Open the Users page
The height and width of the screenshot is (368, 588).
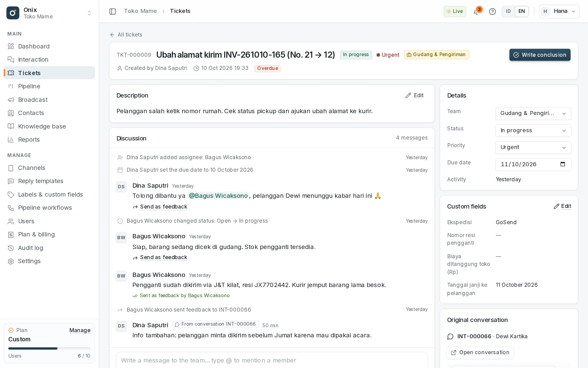pos(49,221)
